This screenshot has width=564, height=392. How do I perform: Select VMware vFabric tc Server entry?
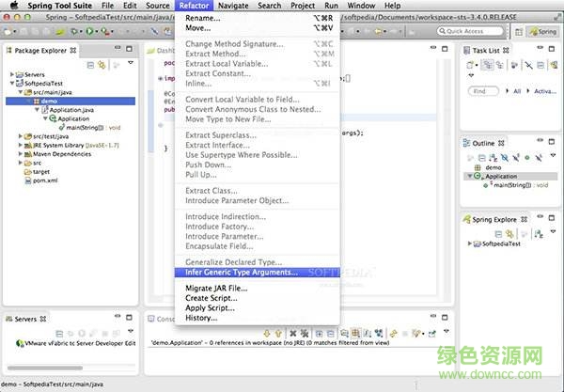coord(76,343)
